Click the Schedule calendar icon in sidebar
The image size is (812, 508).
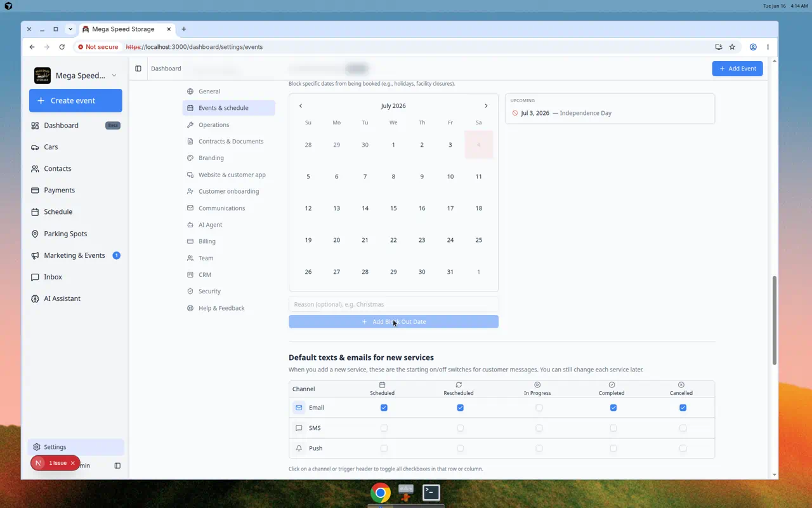(x=35, y=212)
